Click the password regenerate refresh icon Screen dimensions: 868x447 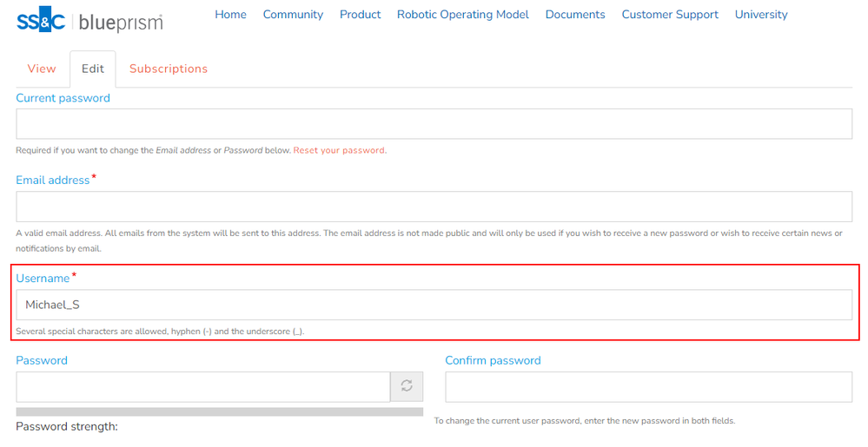point(406,386)
